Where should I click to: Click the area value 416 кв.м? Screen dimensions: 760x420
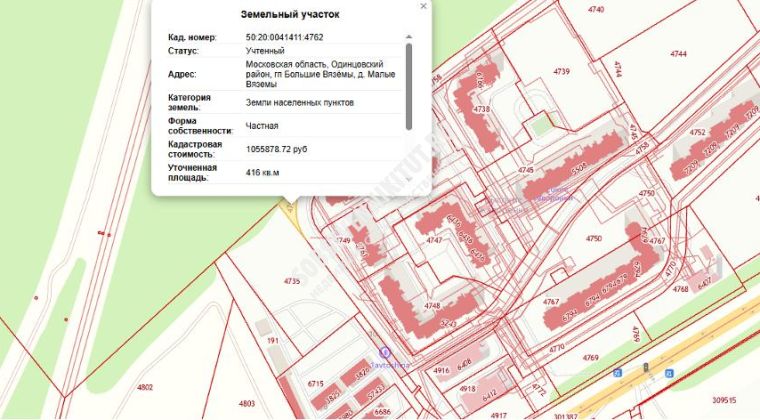(262, 172)
